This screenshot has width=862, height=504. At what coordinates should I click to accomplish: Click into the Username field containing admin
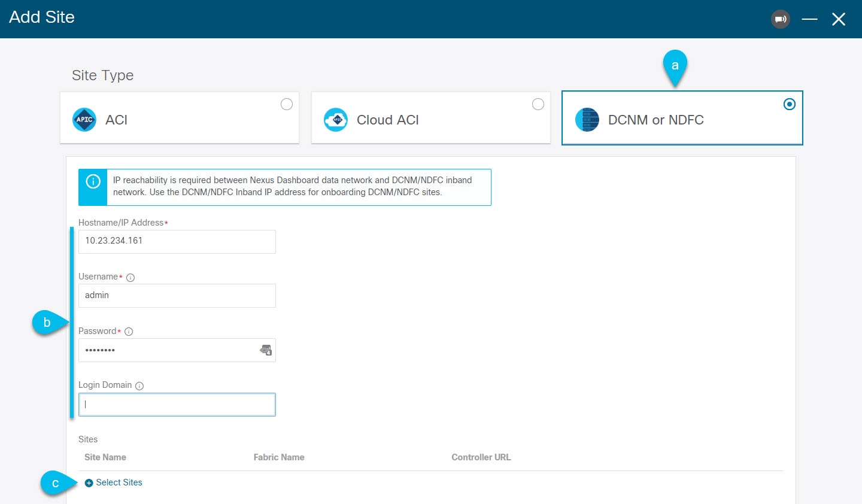click(x=177, y=296)
